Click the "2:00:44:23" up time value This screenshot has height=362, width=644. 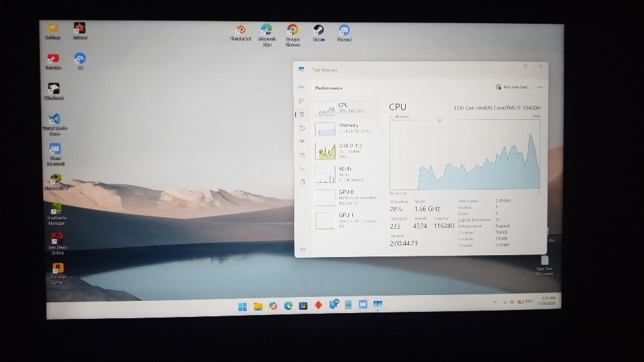404,243
